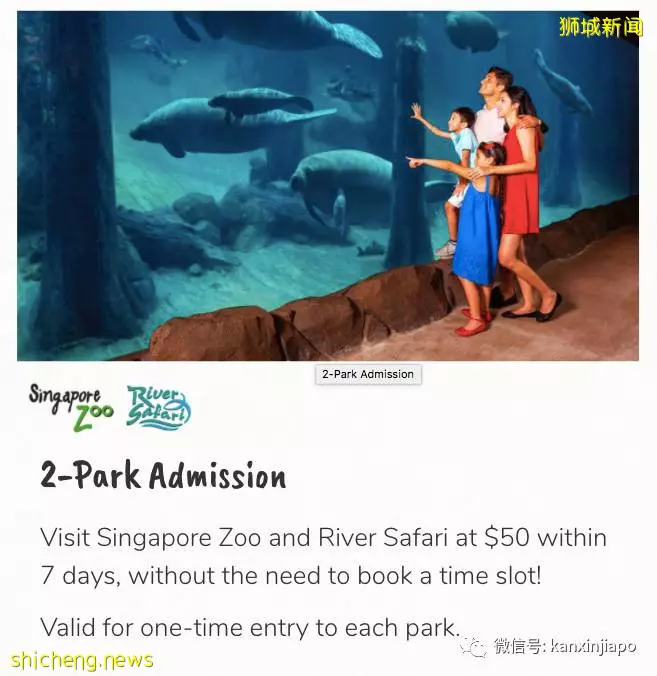This screenshot has width=657, height=676.
Task: Click the manatee aquarium banner image
Action: [x=328, y=185]
